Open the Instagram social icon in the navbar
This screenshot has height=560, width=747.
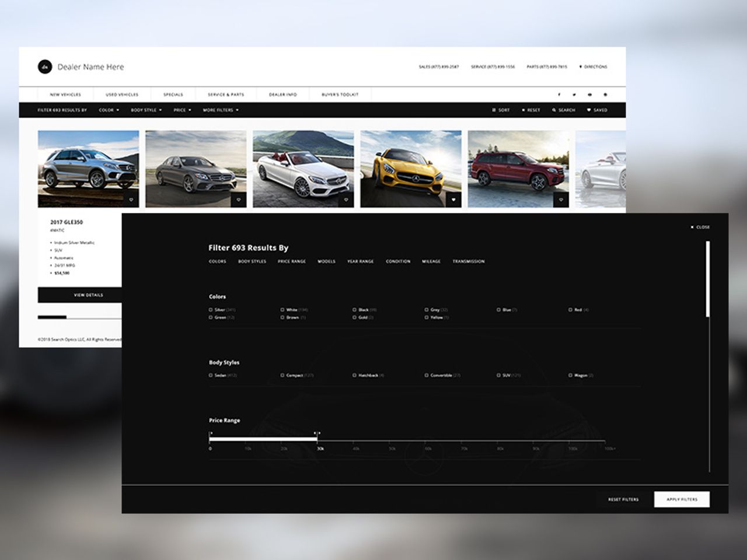click(x=605, y=94)
